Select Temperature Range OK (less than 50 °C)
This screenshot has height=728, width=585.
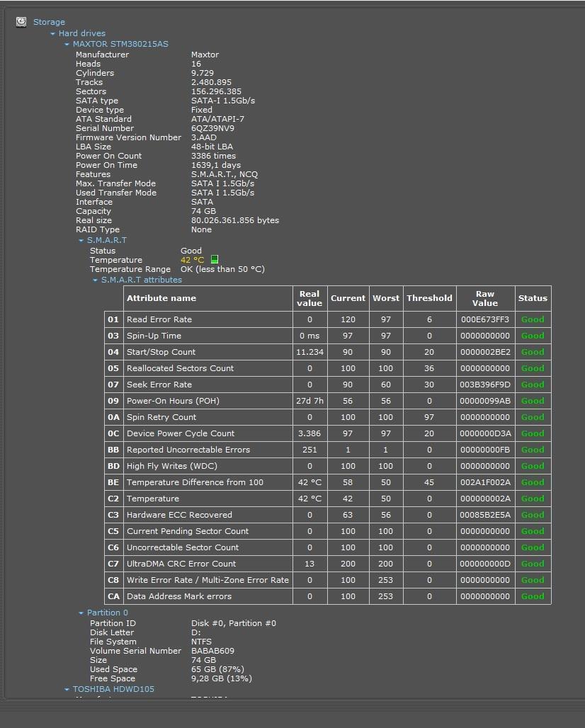(x=222, y=269)
